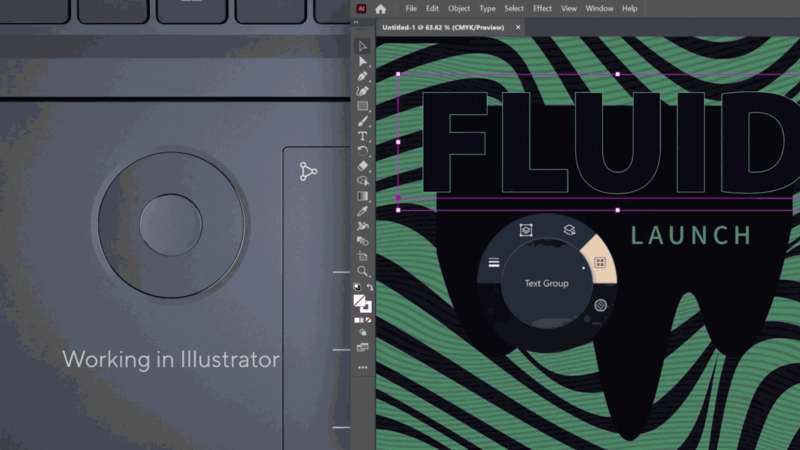Select the Zoom magnifier tool
This screenshot has width=800, height=450.
(362, 271)
